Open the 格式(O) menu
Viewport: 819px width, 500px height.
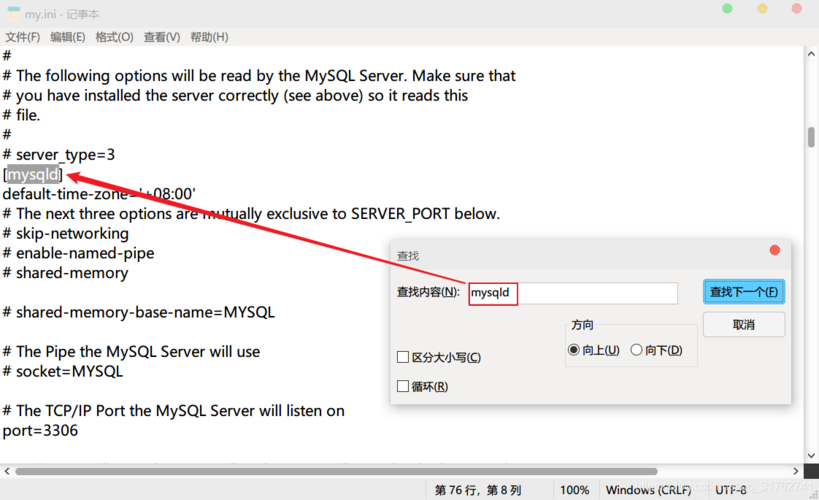pos(114,37)
